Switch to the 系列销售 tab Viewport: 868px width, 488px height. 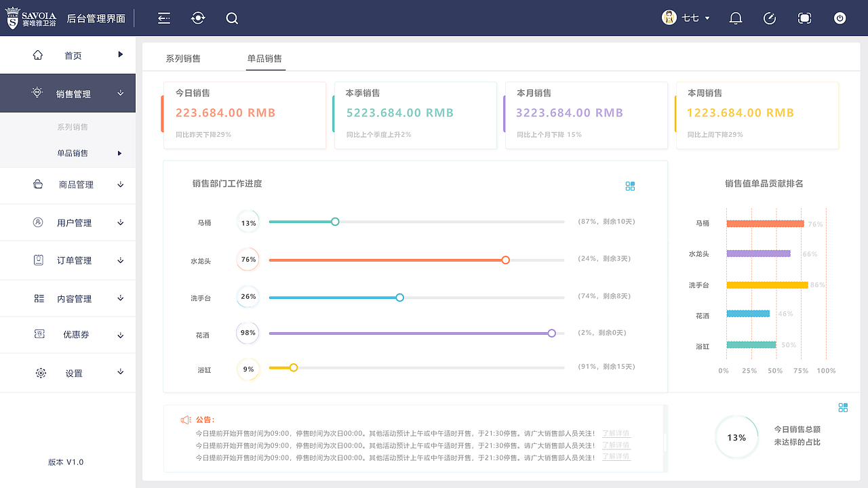[x=183, y=59]
